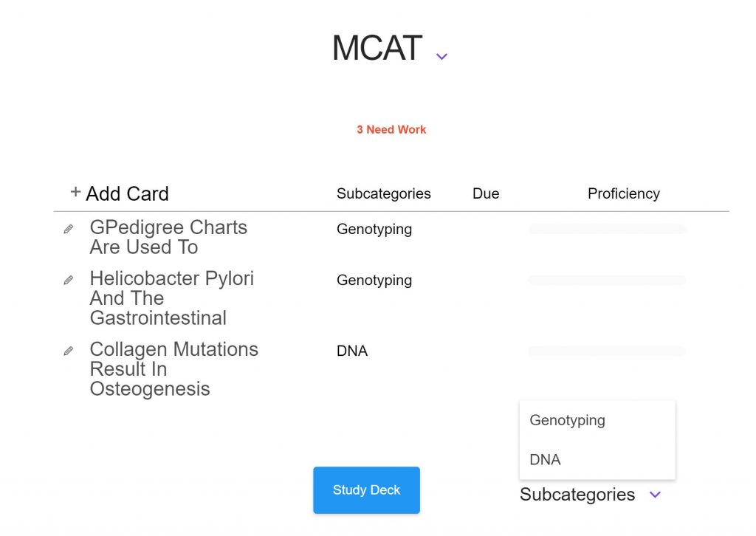Click proficiency bar of Helicobacter Pylori card

607,280
